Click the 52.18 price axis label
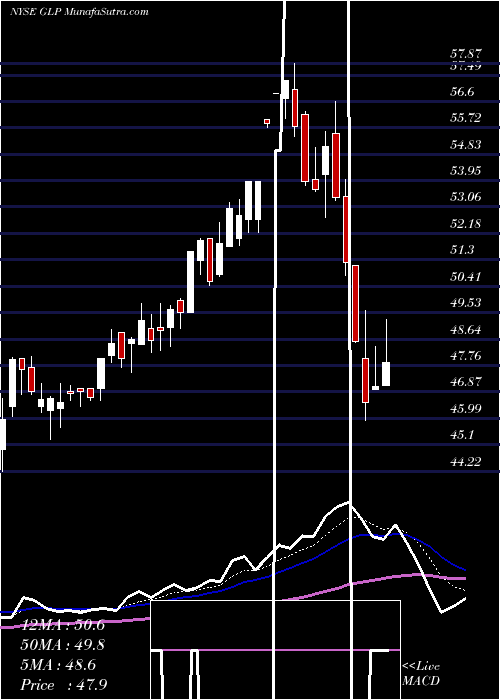The width and height of the screenshot is (500, 700). (x=466, y=224)
